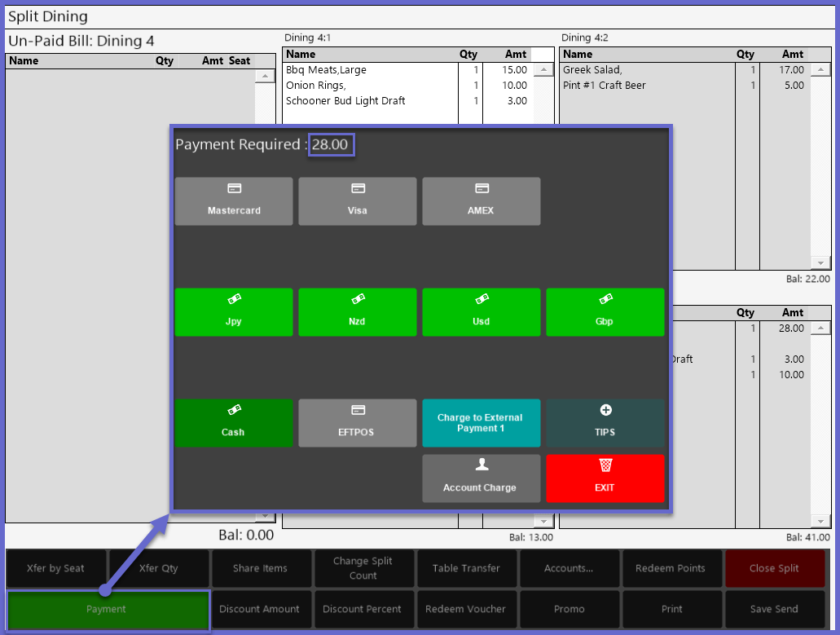The height and width of the screenshot is (635, 840).
Task: Pay using Nzd currency
Action: pos(357,312)
